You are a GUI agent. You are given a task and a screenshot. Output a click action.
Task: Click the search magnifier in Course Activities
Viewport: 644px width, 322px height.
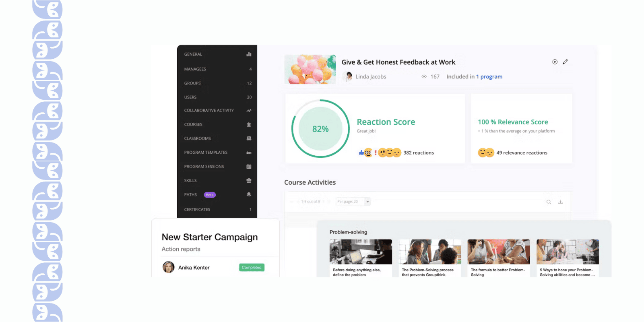click(549, 202)
